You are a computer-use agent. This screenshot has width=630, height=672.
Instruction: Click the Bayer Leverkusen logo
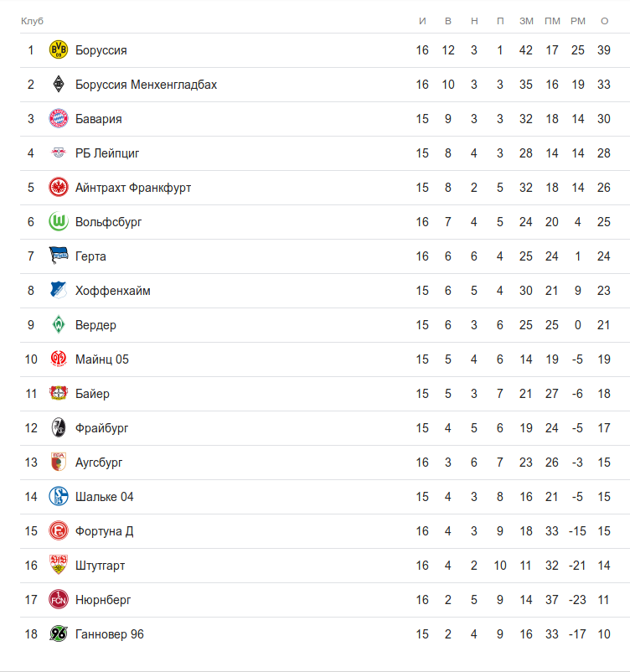[x=59, y=394]
